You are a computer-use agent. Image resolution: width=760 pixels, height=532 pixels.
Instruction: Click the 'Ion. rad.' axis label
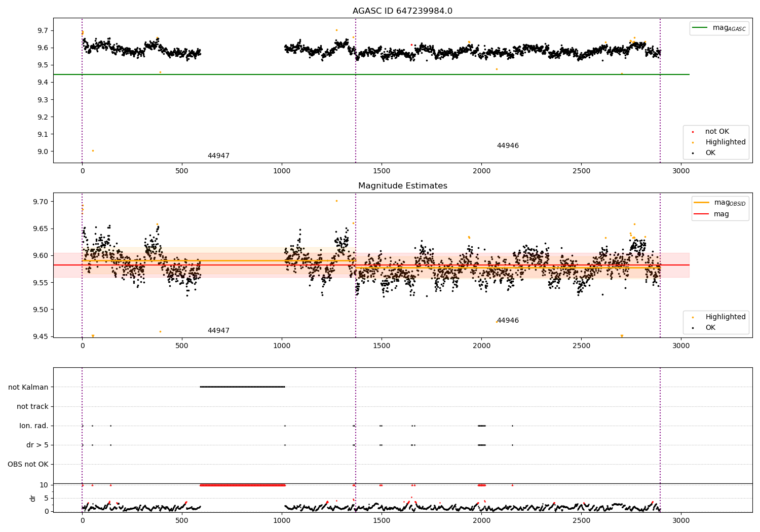(34, 426)
